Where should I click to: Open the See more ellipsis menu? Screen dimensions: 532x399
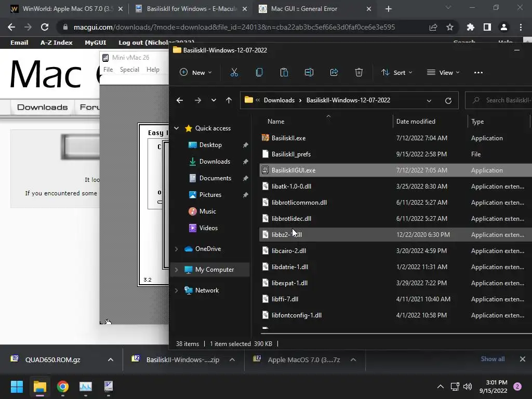(x=478, y=72)
